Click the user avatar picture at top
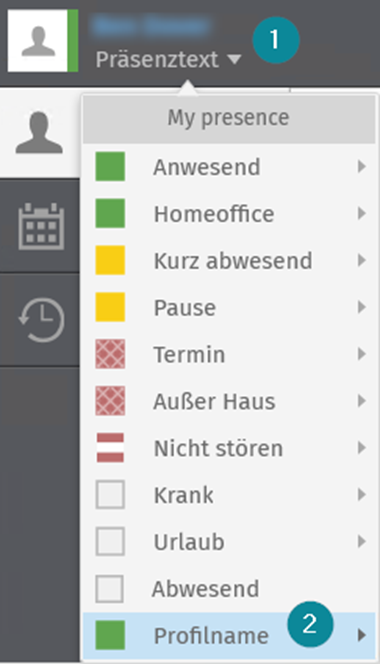The width and height of the screenshot is (380, 664). [38, 41]
